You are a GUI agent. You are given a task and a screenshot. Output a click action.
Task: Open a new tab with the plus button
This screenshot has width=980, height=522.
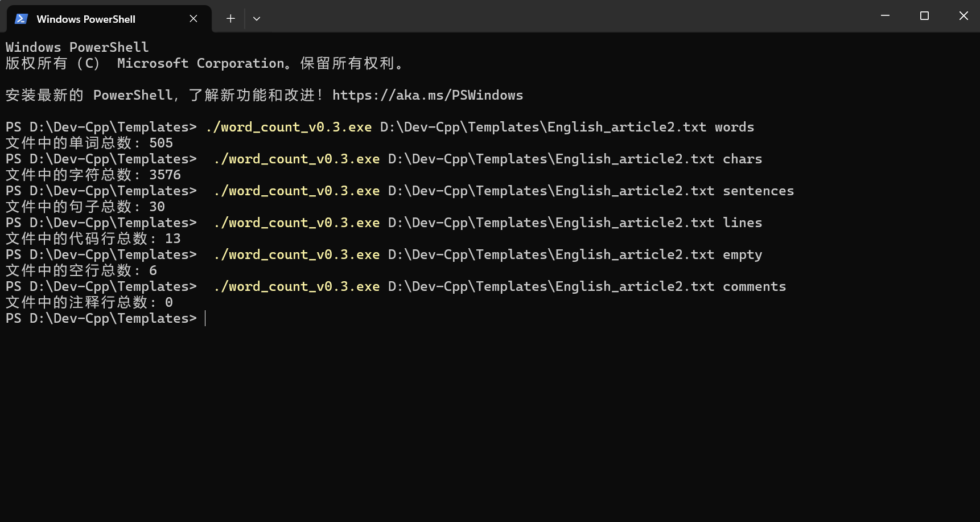pyautogui.click(x=230, y=19)
